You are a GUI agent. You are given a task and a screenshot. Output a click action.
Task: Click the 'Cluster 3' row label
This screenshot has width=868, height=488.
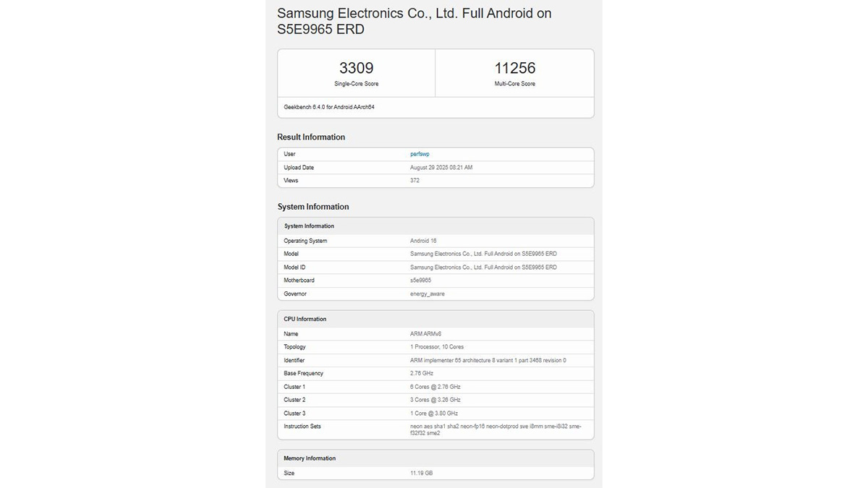tap(294, 414)
